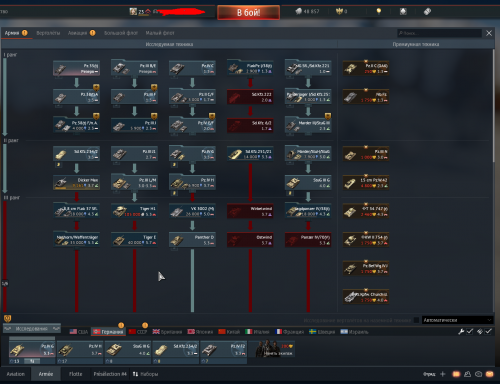Image resolution: width=500 pixels, height=384 pixels.
Task: Click the vehicle search field
Action: coord(439,33)
